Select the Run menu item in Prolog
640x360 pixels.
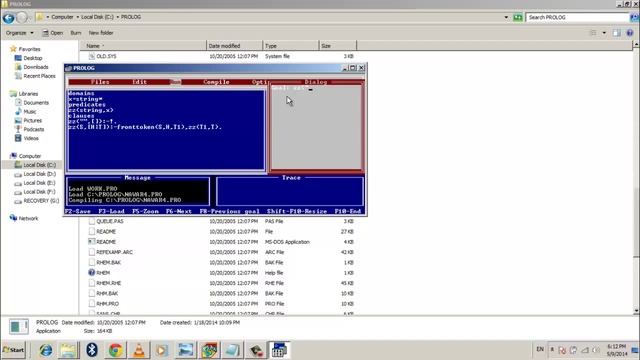[176, 82]
